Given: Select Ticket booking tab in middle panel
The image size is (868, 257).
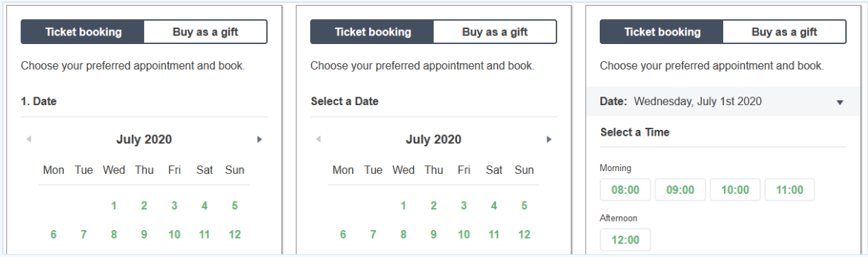Looking at the screenshot, I should click(373, 32).
